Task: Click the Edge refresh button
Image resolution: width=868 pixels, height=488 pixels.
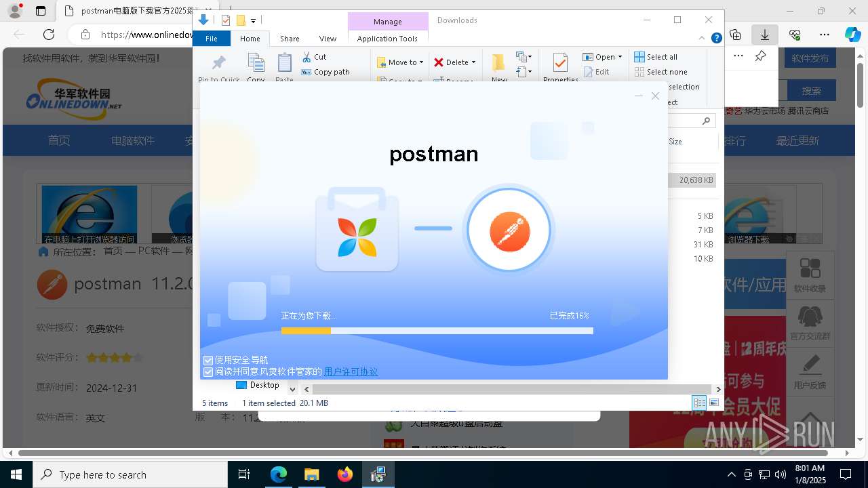Action: pos(49,35)
